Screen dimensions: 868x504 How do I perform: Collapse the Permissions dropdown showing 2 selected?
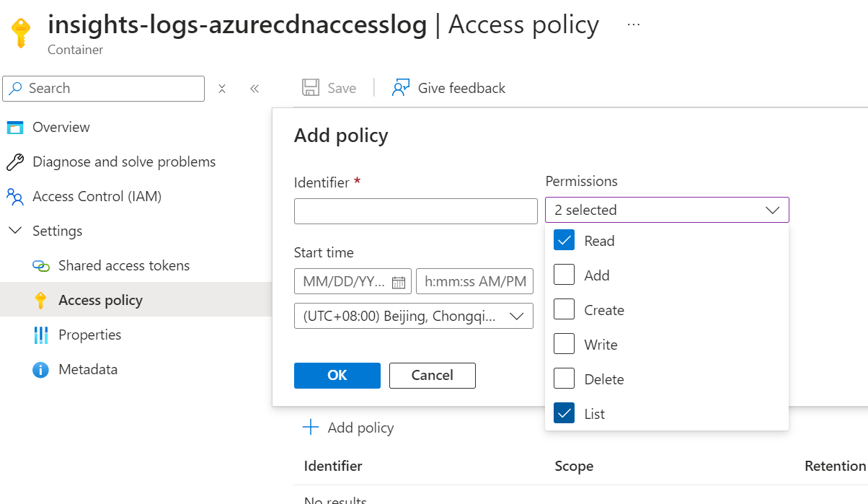[772, 211]
